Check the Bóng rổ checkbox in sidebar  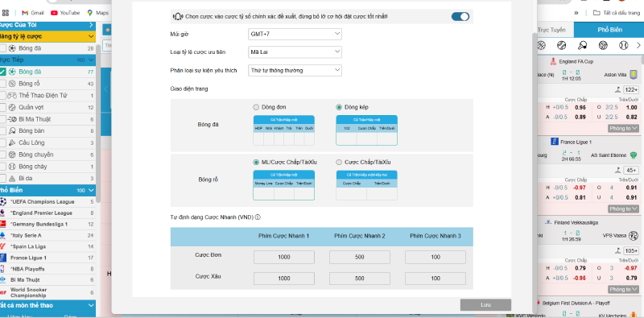click(x=3, y=84)
